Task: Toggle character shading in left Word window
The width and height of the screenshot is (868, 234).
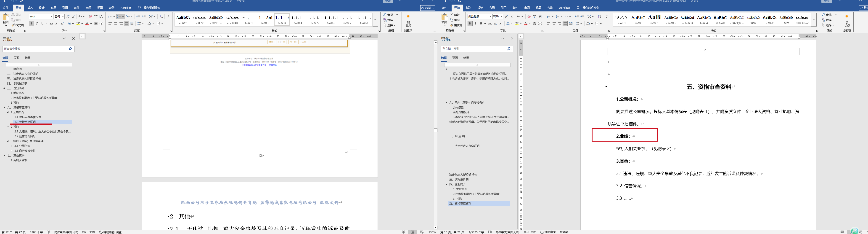Action: 96,24
